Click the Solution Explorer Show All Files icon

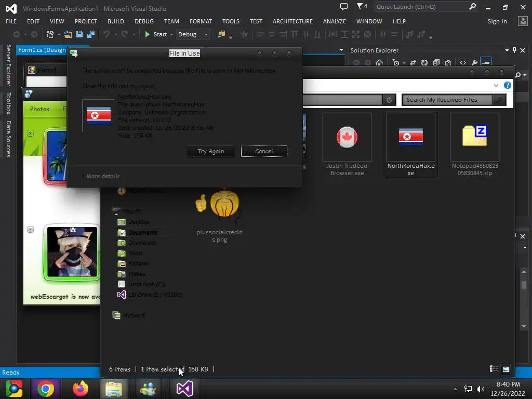coord(447,62)
